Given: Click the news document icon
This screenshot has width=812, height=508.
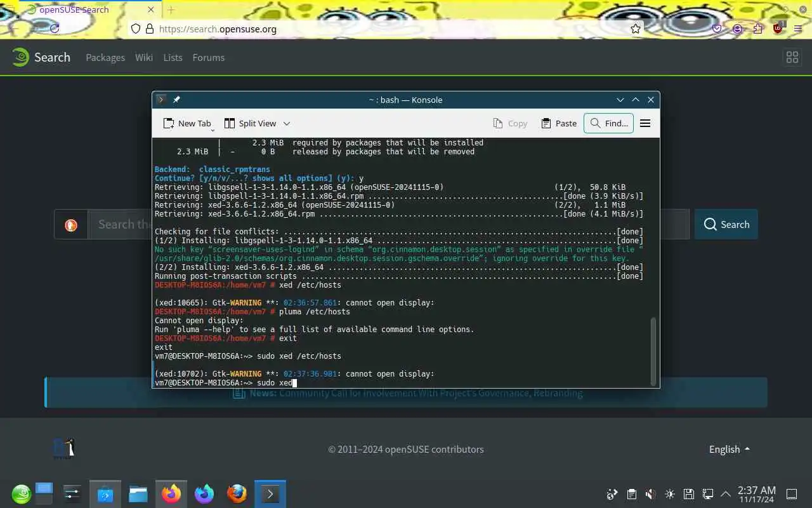Looking at the screenshot, I should tap(239, 393).
